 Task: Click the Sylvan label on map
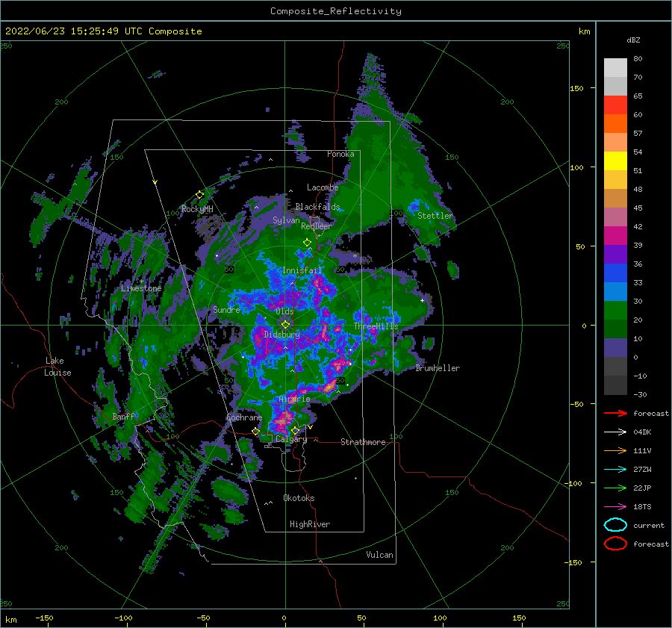coord(286,220)
